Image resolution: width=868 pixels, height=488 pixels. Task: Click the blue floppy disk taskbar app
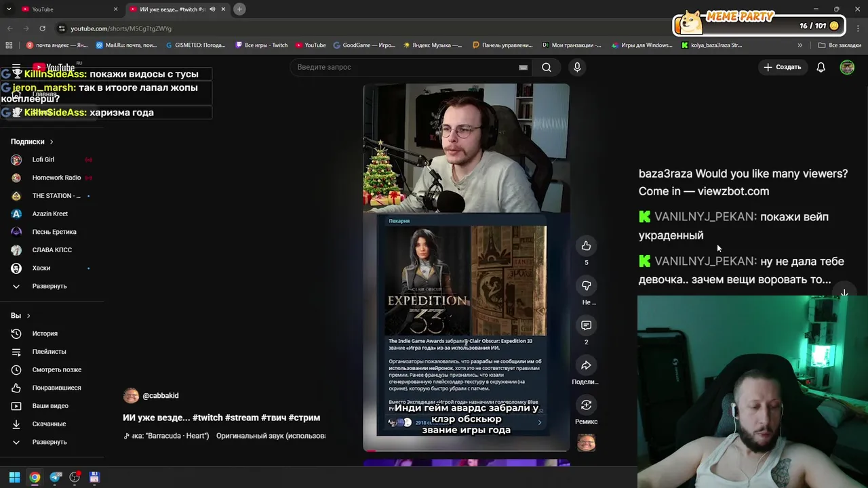(x=94, y=477)
